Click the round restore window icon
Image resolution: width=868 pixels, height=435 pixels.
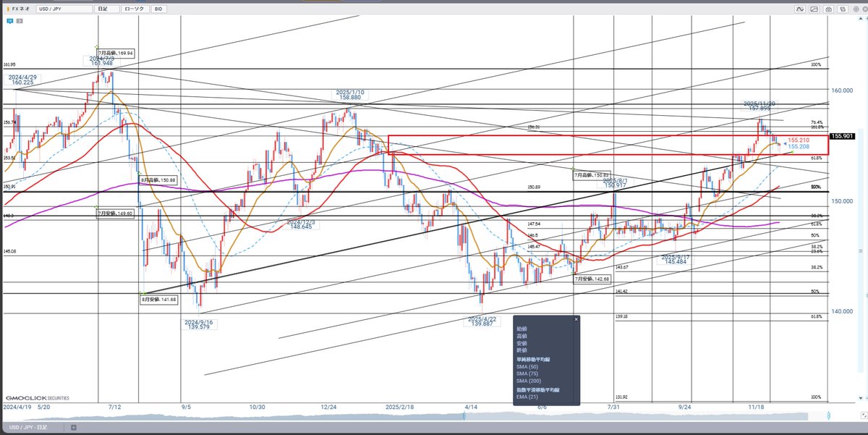[858, 9]
